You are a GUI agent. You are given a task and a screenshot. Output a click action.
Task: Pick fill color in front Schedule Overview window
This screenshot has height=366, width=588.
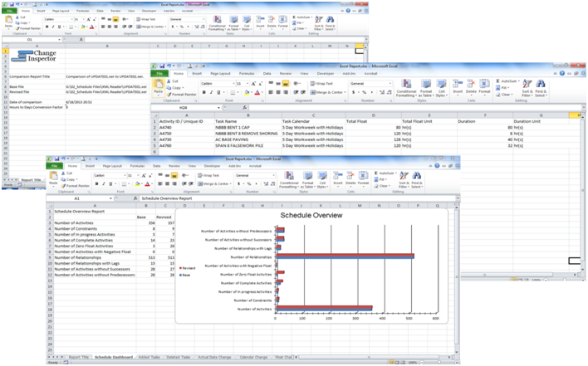pos(138,184)
